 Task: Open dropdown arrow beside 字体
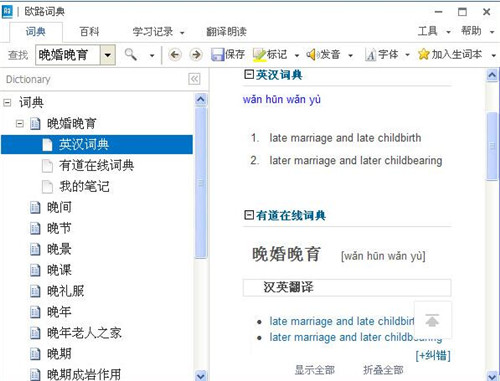(407, 55)
